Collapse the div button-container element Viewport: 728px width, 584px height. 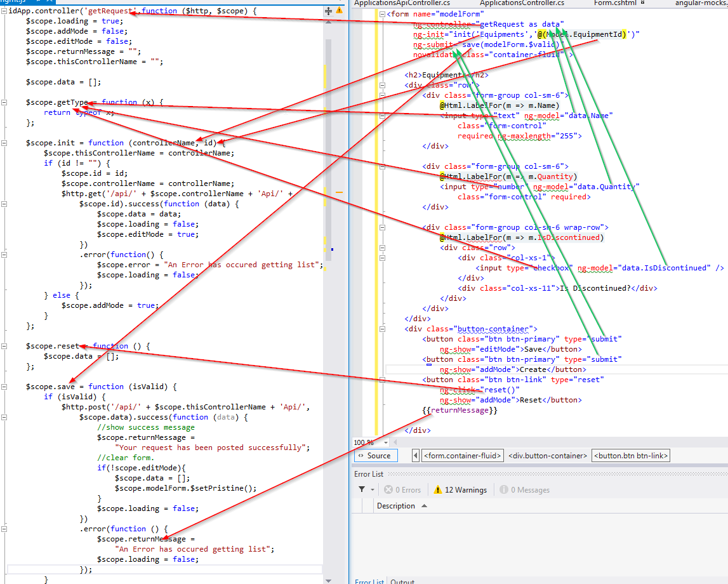pos(382,329)
